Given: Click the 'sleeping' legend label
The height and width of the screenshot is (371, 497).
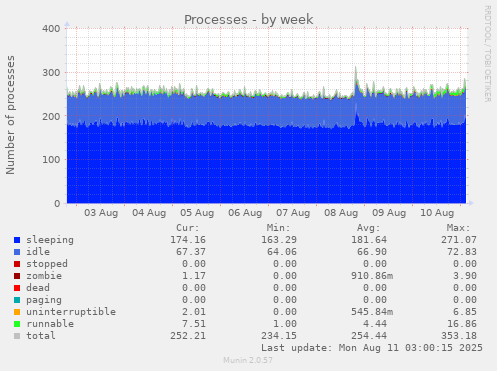Looking at the screenshot, I should (x=50, y=240).
